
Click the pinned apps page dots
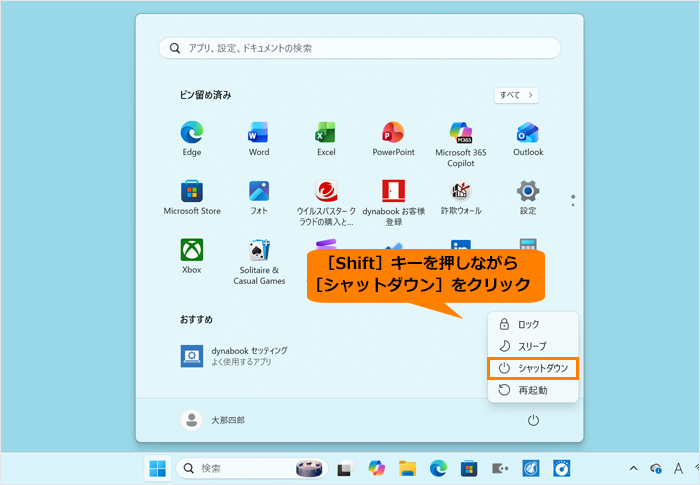click(573, 201)
